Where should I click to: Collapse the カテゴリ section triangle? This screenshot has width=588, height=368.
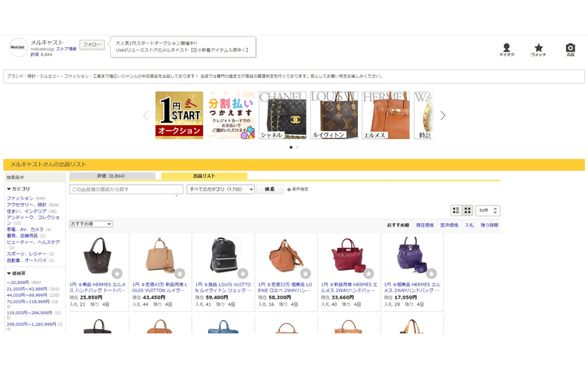9,189
